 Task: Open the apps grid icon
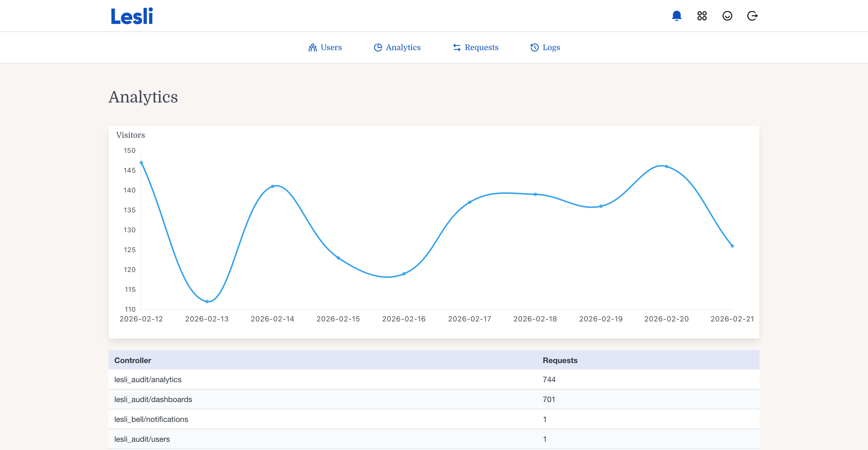coord(702,16)
